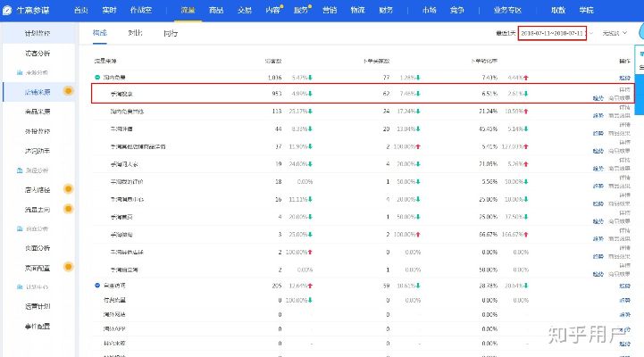The image size is (644, 357).
Task: Open 物流 in the top navigation
Action: (358, 10)
